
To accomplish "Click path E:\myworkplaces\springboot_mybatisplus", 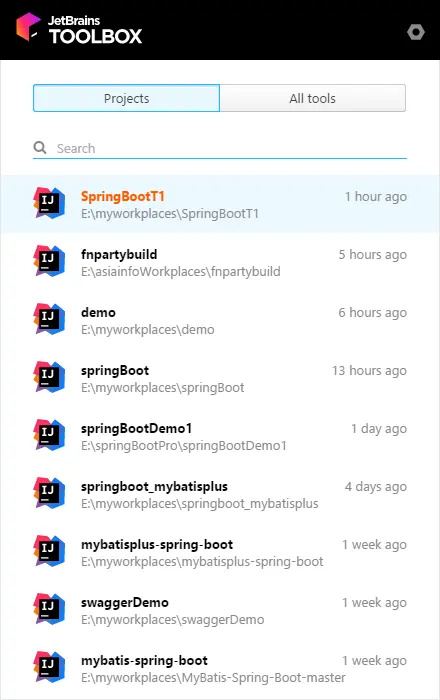I will [199, 504].
